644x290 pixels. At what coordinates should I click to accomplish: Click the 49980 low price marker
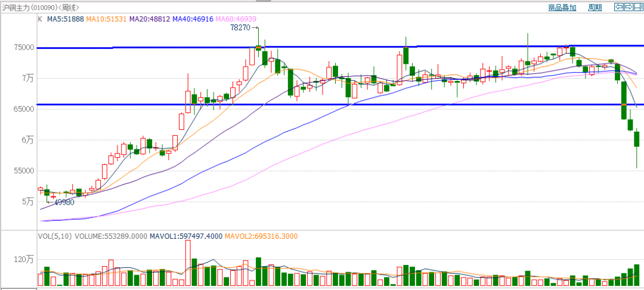tap(64, 202)
